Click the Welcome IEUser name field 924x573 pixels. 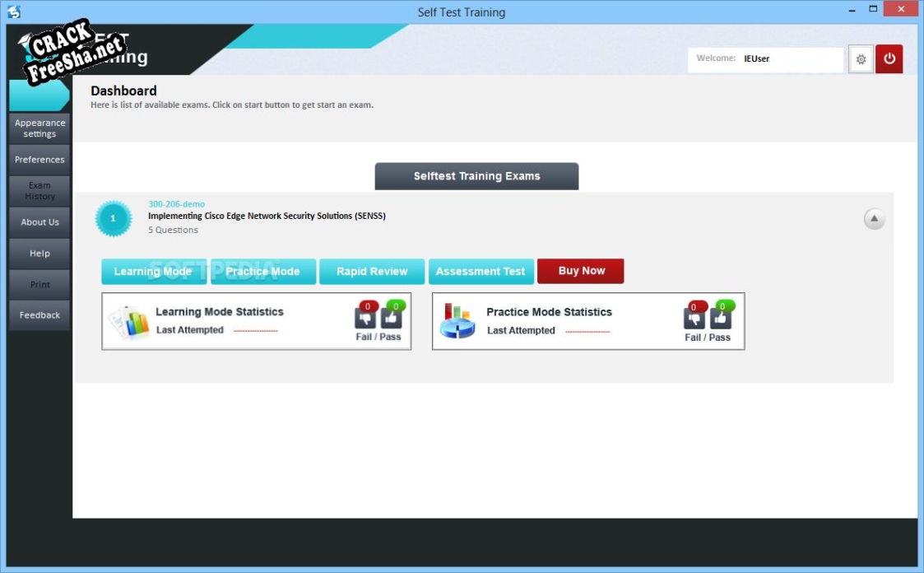790,59
